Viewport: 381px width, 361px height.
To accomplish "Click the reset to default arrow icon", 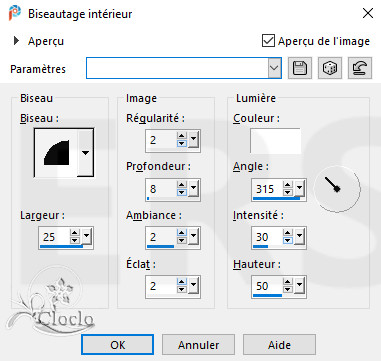I will click(x=360, y=68).
